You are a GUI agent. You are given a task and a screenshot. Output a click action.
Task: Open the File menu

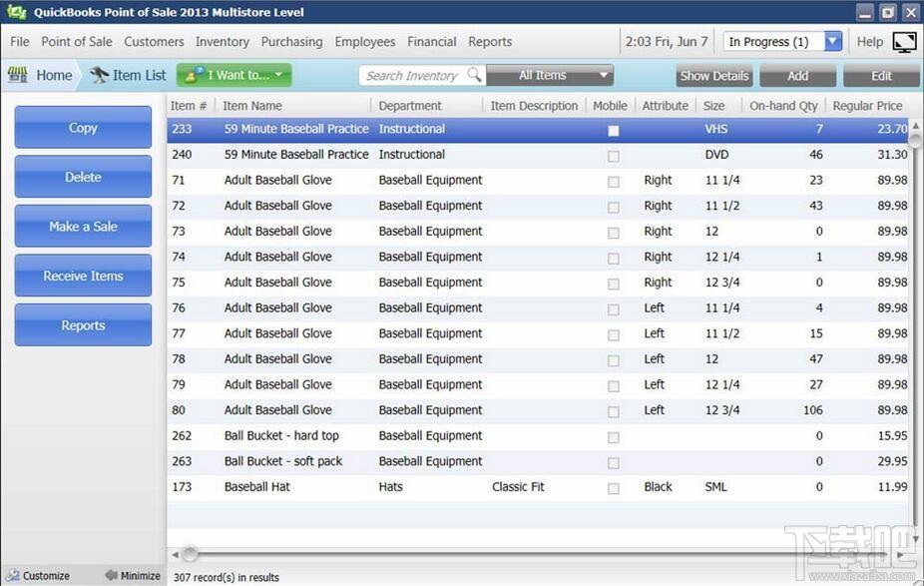click(x=19, y=41)
